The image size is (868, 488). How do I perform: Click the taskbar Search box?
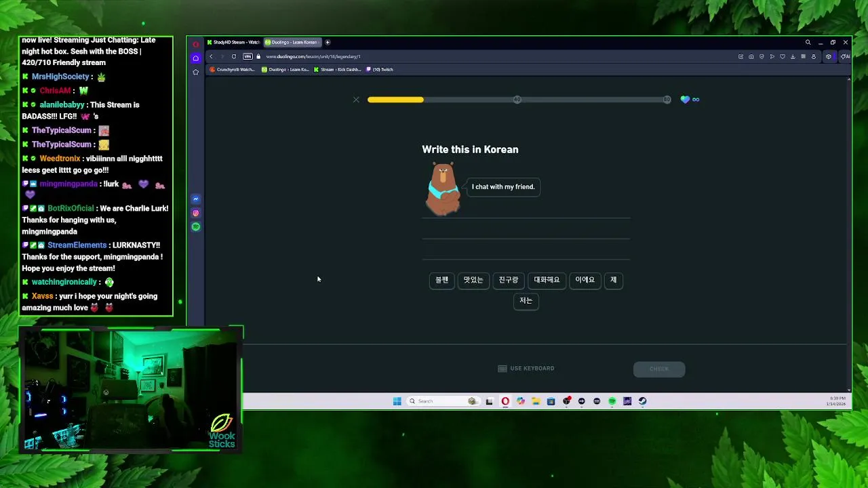click(443, 401)
